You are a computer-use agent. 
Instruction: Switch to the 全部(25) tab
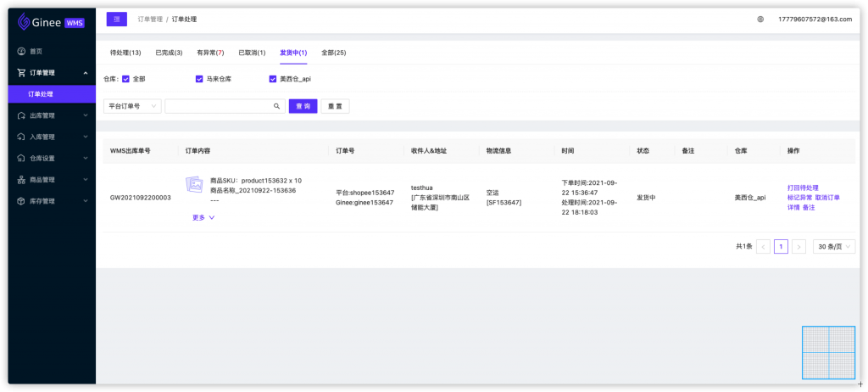click(x=334, y=53)
